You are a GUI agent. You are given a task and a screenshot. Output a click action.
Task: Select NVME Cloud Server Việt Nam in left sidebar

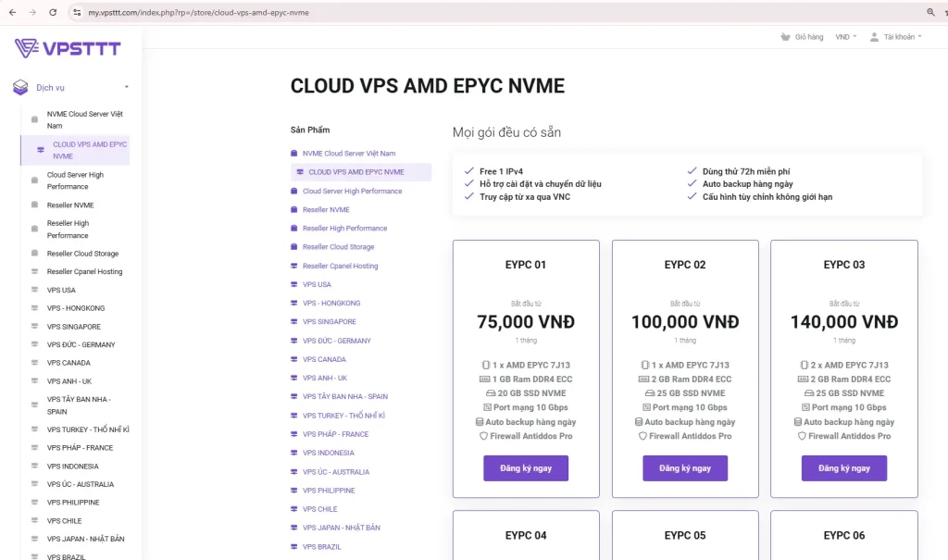point(84,119)
